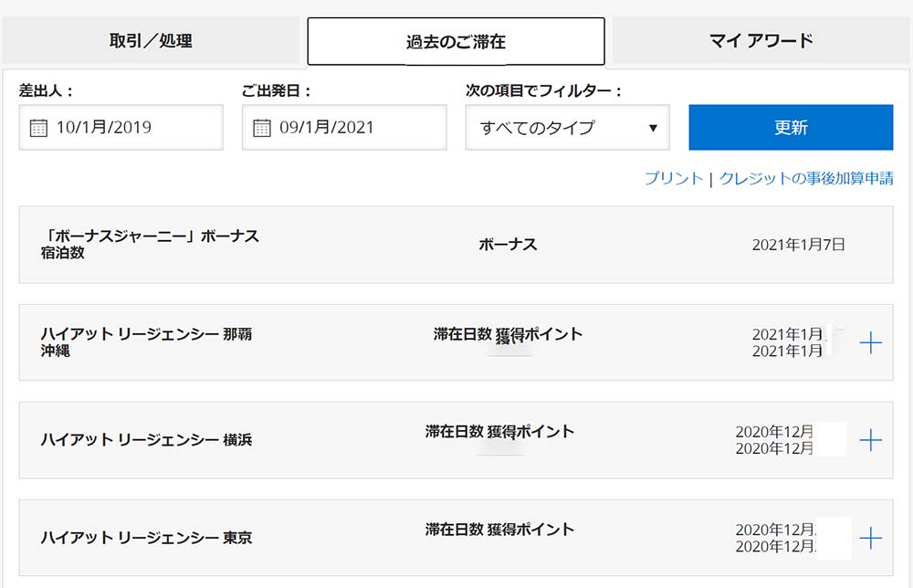
Task: Click the 2021年1月7日 bonus date
Action: [798, 245]
